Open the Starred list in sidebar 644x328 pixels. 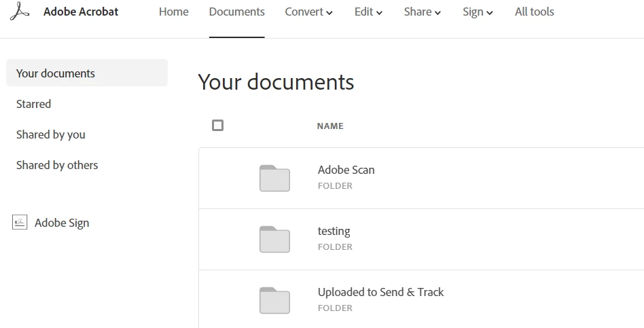34,104
